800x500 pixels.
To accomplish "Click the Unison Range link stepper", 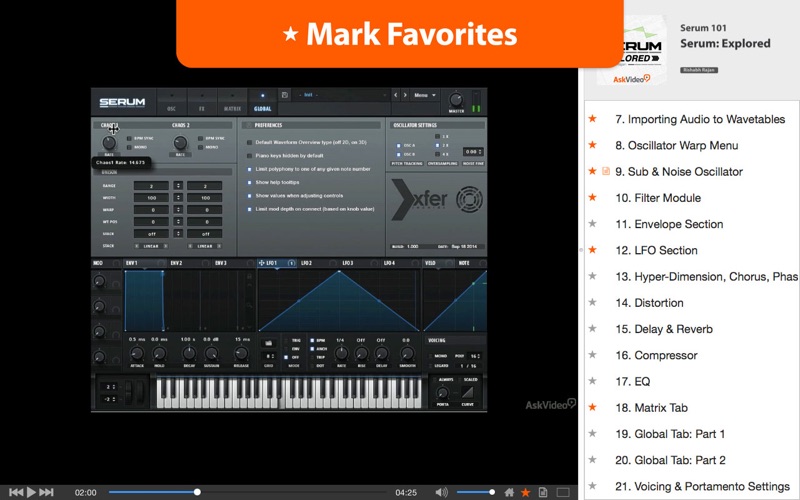I will [178, 186].
